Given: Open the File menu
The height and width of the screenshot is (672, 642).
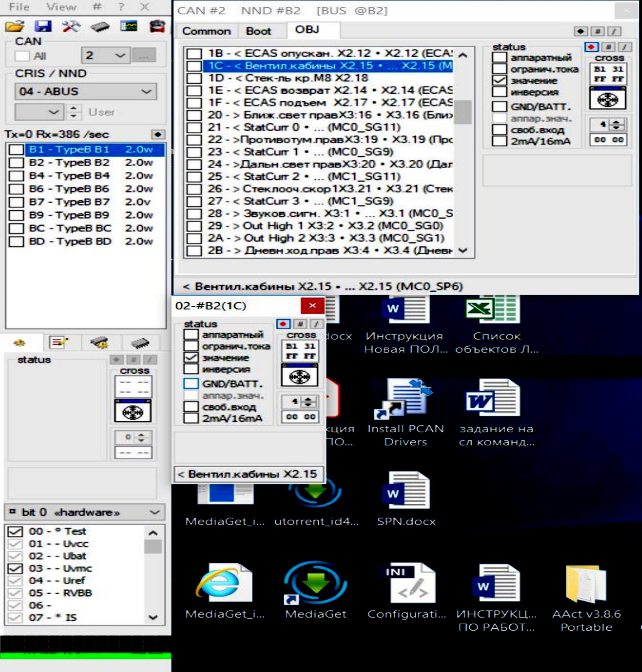Looking at the screenshot, I should (x=19, y=7).
